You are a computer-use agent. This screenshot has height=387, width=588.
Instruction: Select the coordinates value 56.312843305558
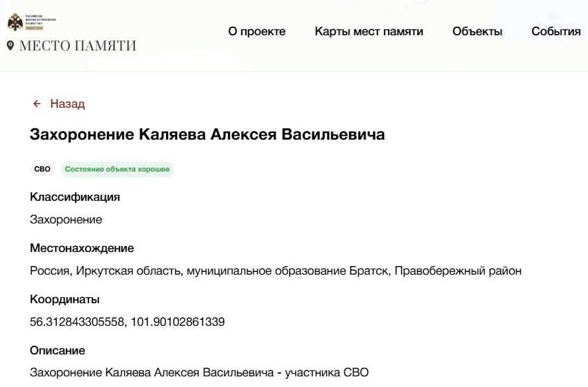click(x=76, y=322)
